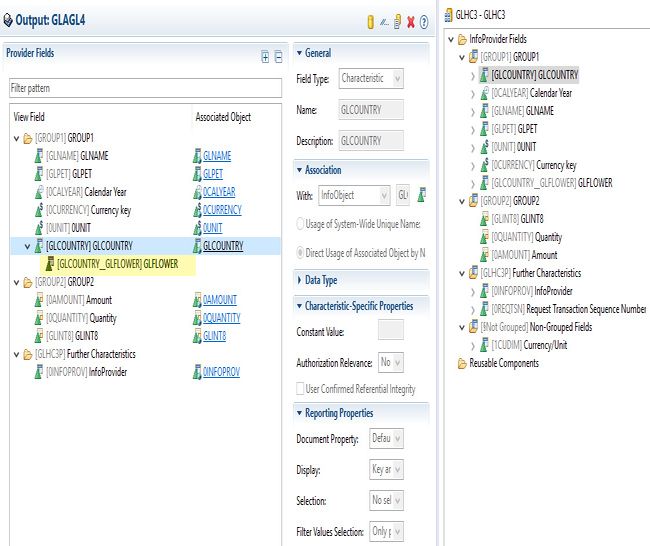Expand all Provider Fields with plus icon
650x546 pixels.
[265, 56]
